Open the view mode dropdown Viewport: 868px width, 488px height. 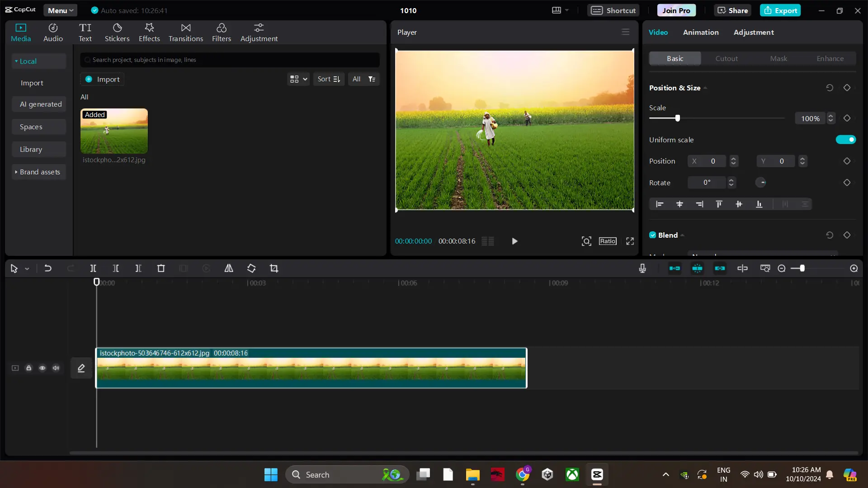(298, 79)
